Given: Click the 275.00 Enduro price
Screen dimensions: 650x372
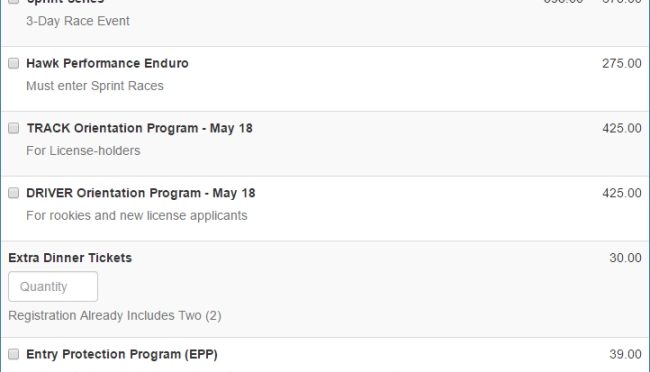Looking at the screenshot, I should 622,63.
